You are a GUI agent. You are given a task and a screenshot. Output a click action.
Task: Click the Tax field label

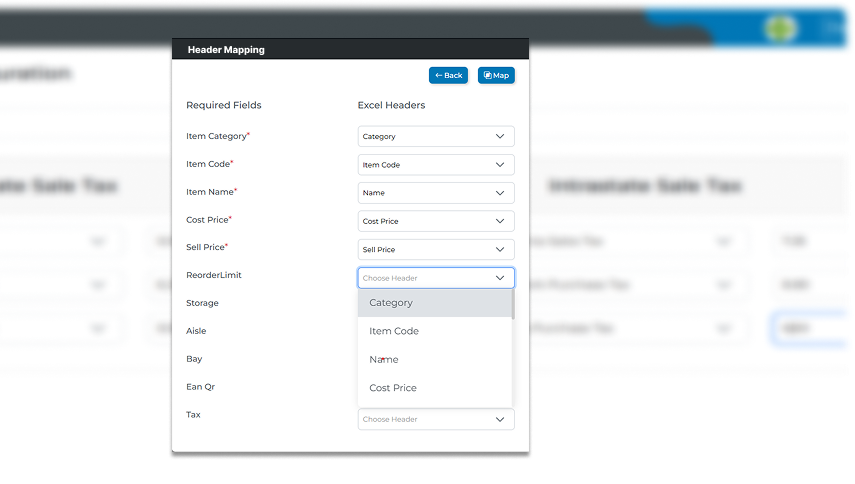pos(193,415)
